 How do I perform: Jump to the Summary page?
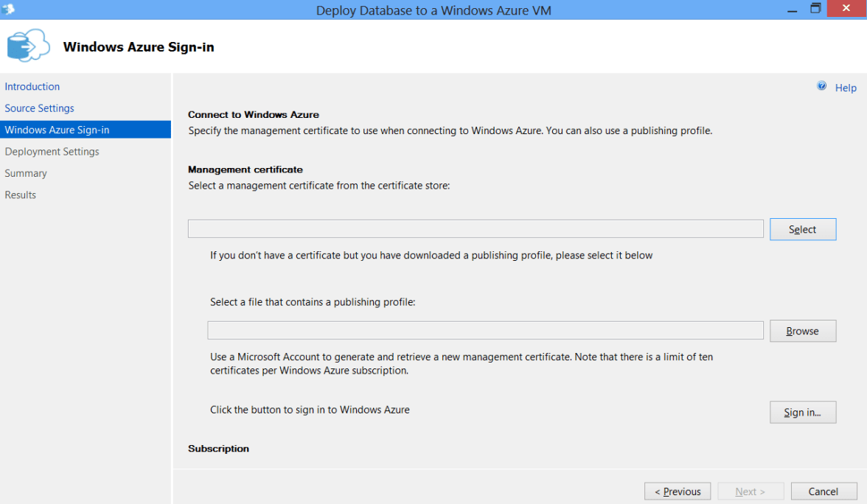click(x=26, y=173)
